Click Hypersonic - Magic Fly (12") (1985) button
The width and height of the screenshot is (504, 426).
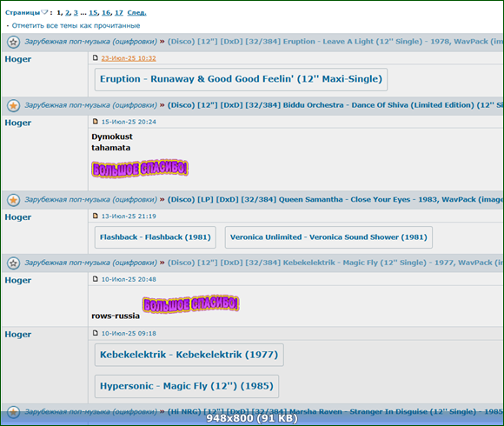tap(187, 386)
